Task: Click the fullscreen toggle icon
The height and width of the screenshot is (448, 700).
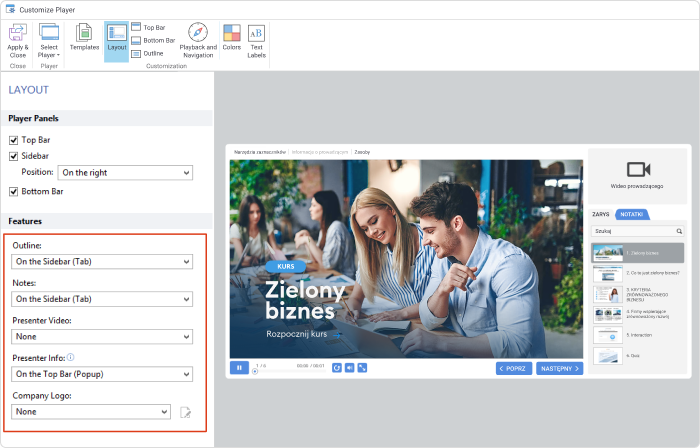Action: (362, 368)
